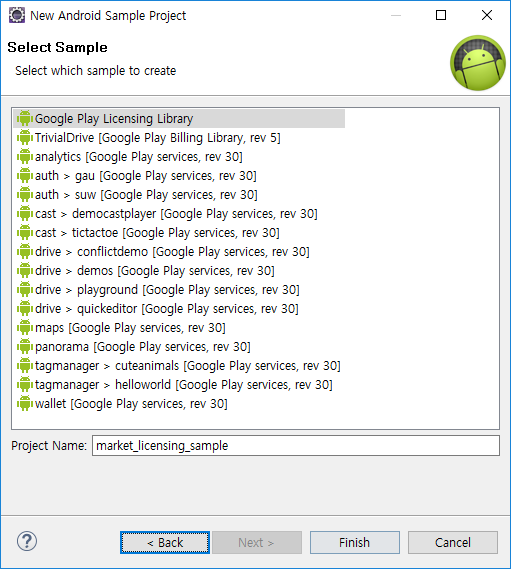511x569 pixels.
Task: Click the Android icon next to maps
Action: pyautogui.click(x=25, y=327)
